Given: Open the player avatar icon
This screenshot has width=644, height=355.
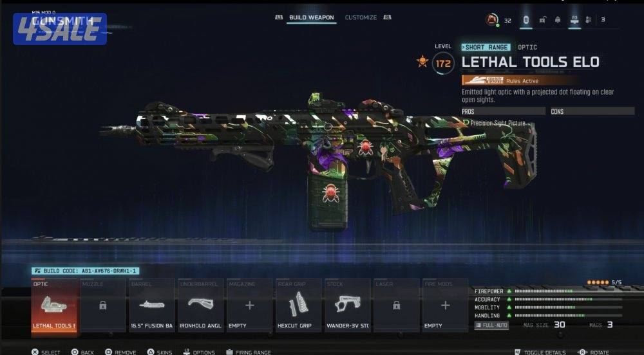Looking at the screenshot, I should pyautogui.click(x=491, y=19).
